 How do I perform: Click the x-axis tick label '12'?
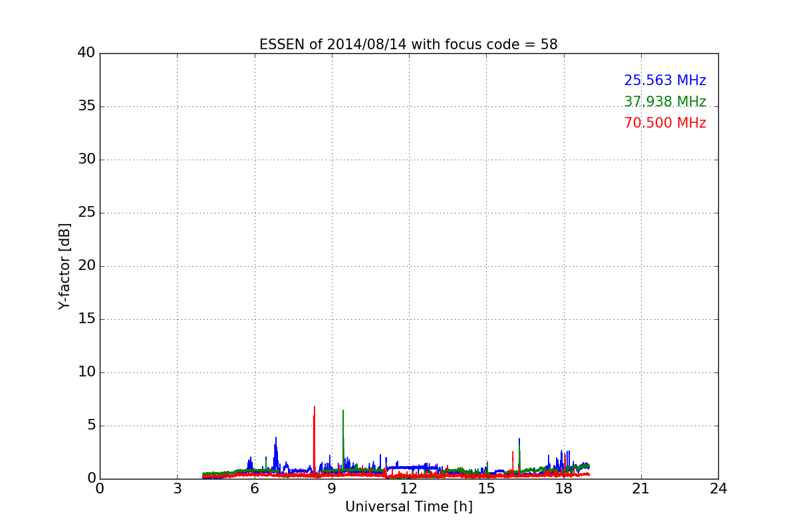tap(409, 489)
